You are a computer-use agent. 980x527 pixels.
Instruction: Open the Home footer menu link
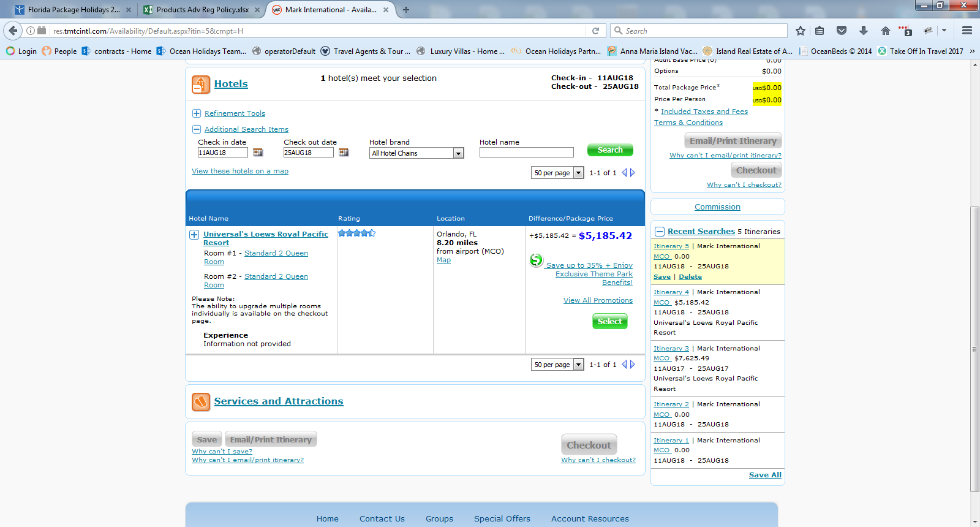tap(328, 519)
